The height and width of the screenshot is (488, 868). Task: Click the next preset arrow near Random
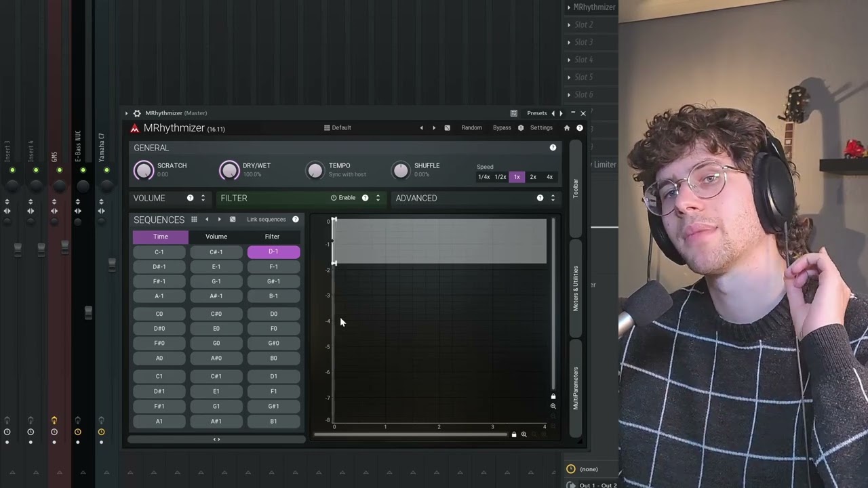(434, 127)
